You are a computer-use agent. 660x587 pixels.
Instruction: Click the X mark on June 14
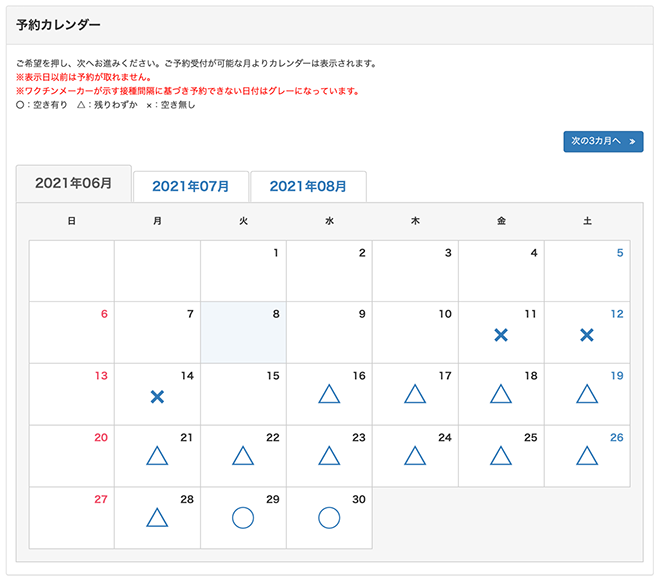(x=156, y=397)
